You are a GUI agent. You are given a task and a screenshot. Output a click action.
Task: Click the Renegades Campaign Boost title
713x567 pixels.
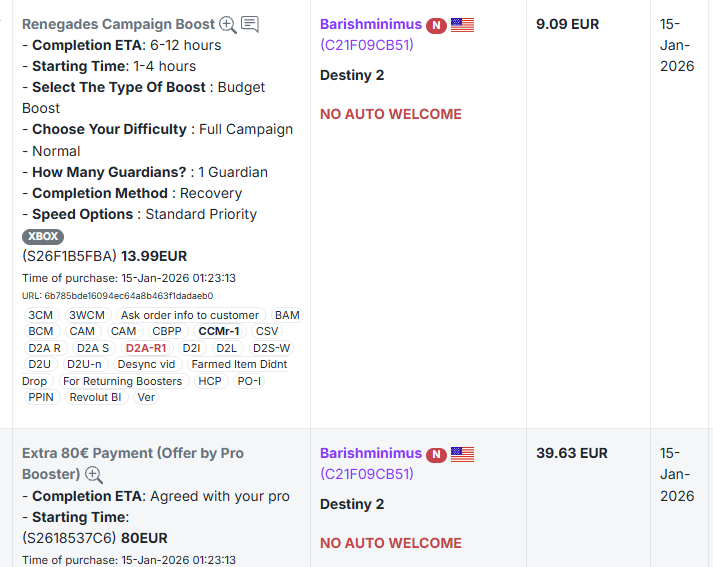tap(118, 24)
